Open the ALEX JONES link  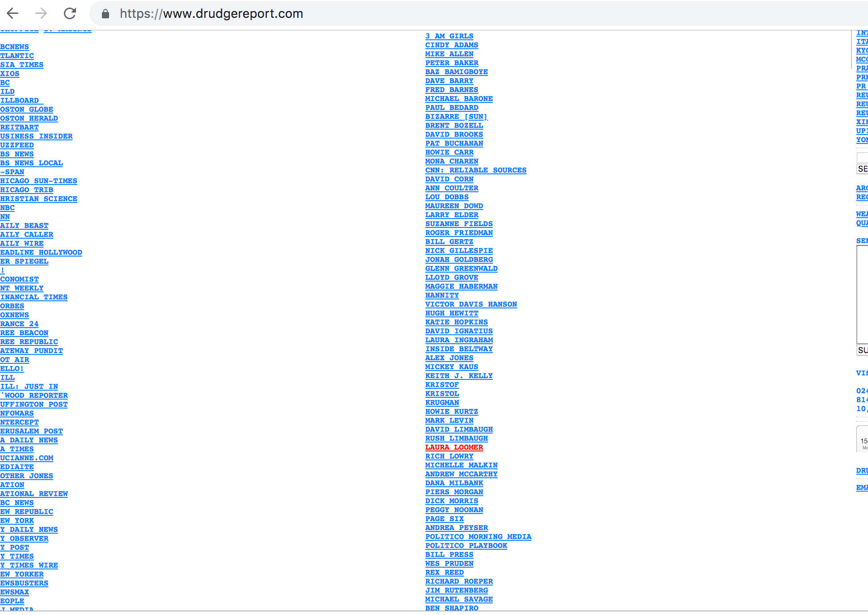(449, 358)
